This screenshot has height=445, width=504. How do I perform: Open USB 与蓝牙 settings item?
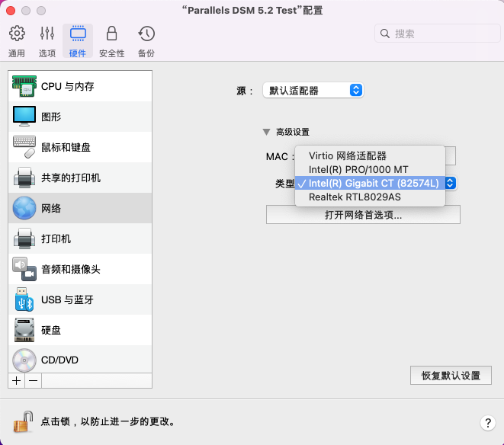tap(80, 299)
